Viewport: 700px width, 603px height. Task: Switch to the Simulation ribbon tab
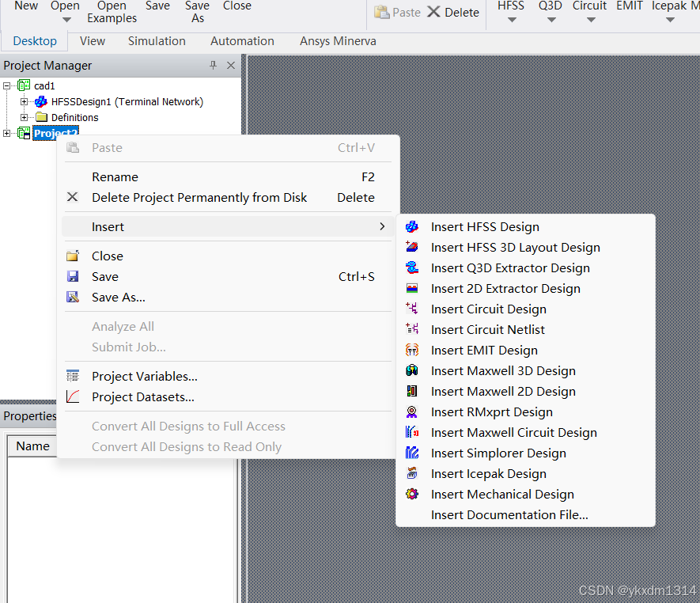[157, 41]
